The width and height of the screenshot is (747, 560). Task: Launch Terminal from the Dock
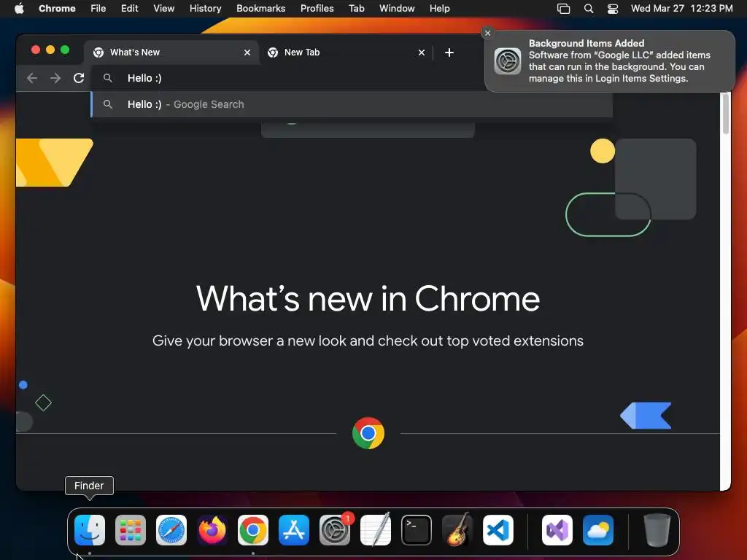pos(417,530)
